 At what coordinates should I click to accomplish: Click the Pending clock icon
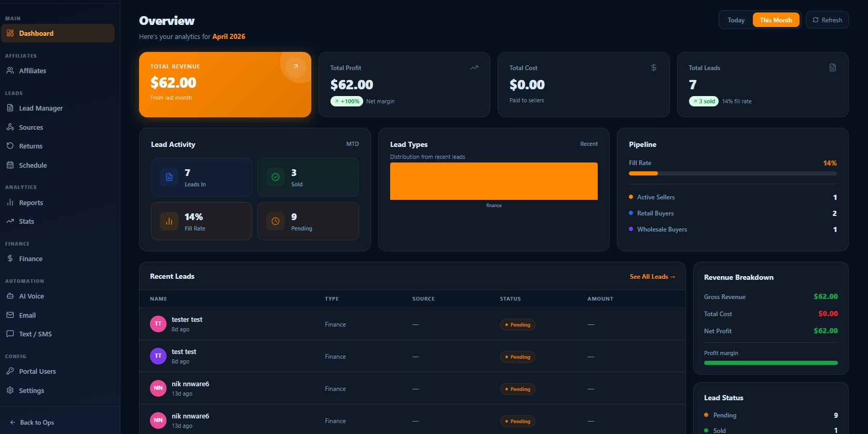[275, 221]
